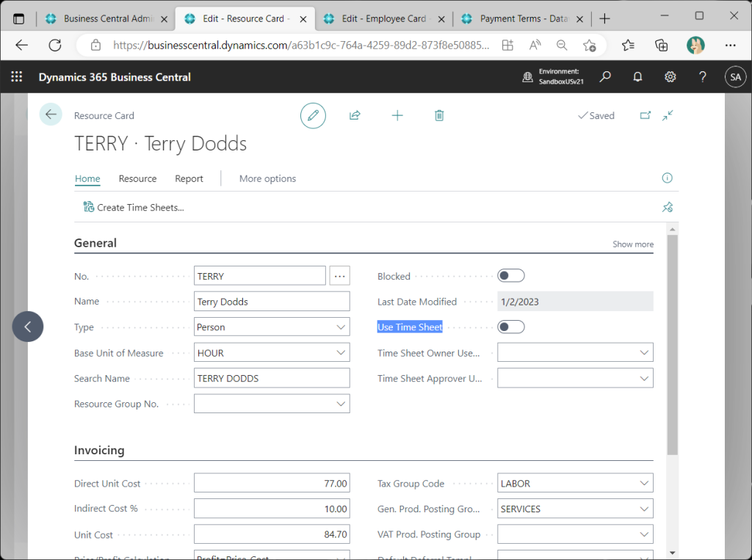Open the Time Sheet Approver User dropdown
752x560 pixels.
(643, 378)
